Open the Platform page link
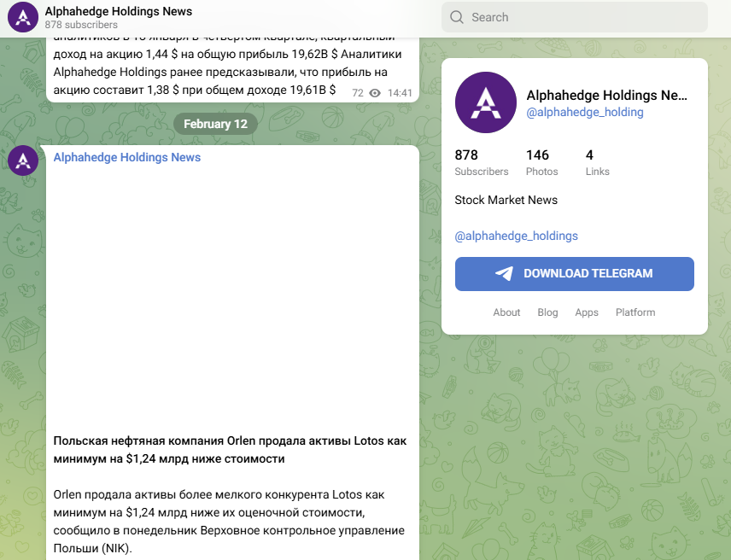The image size is (731, 560). point(635,312)
